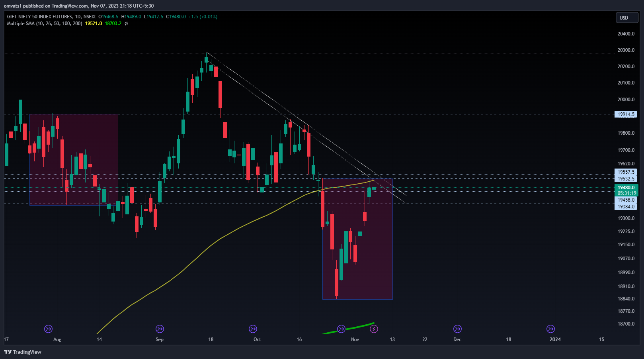
Task: Click the 2024 label on time axis
Action: click(x=555, y=339)
